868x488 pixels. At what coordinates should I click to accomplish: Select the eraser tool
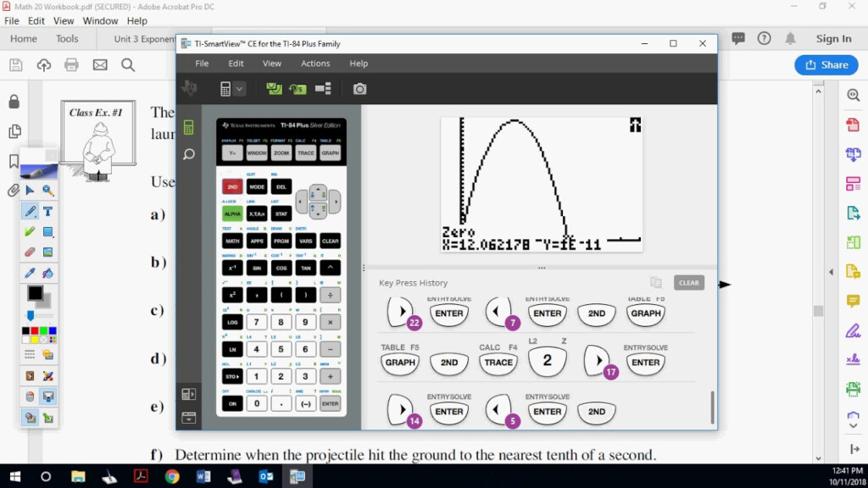click(30, 252)
